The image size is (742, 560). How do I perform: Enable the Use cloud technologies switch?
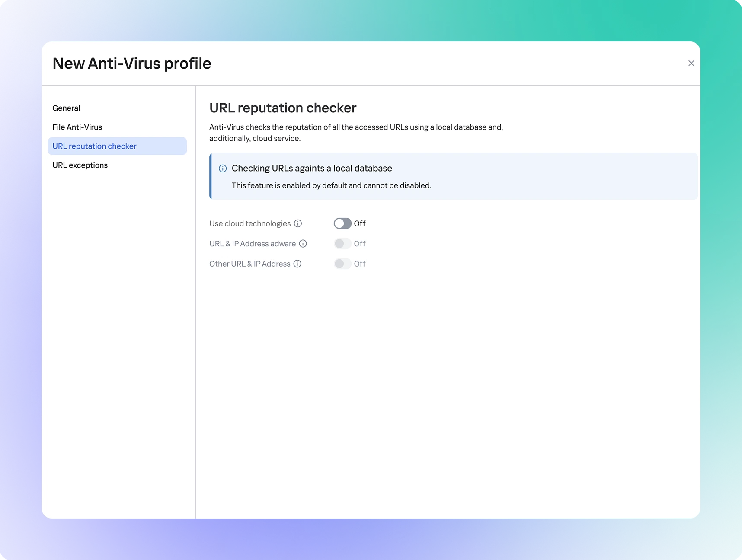click(342, 223)
